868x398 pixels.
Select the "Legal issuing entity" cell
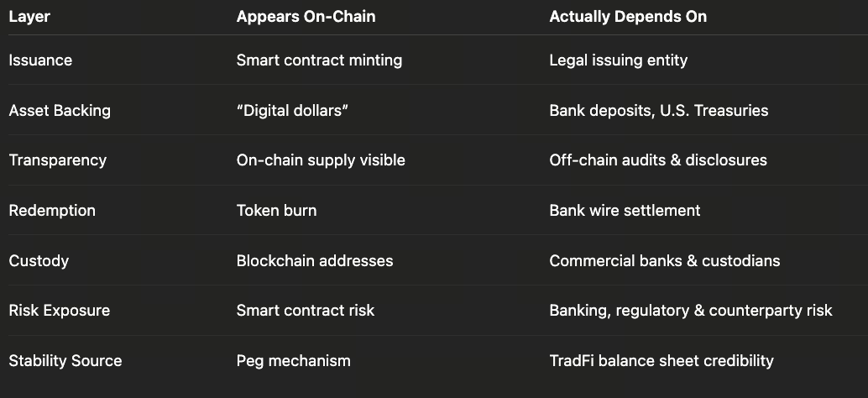pos(618,60)
